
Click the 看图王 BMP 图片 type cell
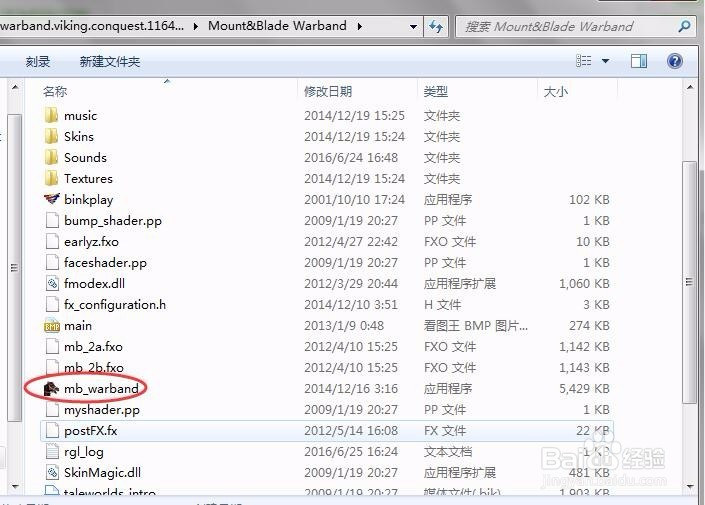click(x=475, y=326)
